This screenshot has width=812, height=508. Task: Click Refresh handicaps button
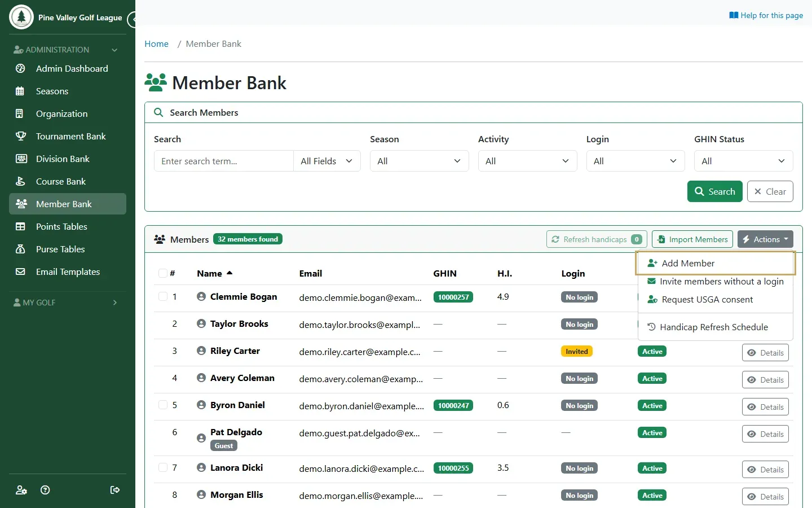pos(597,239)
